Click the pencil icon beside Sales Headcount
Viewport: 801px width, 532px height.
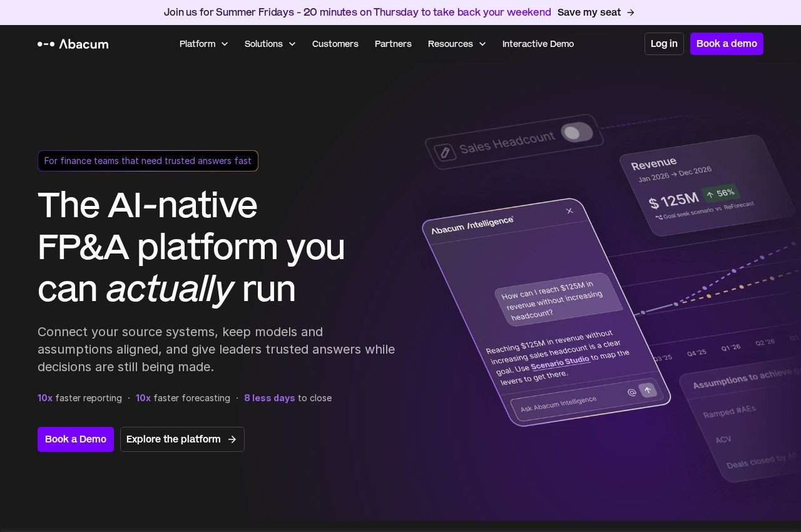(x=444, y=152)
